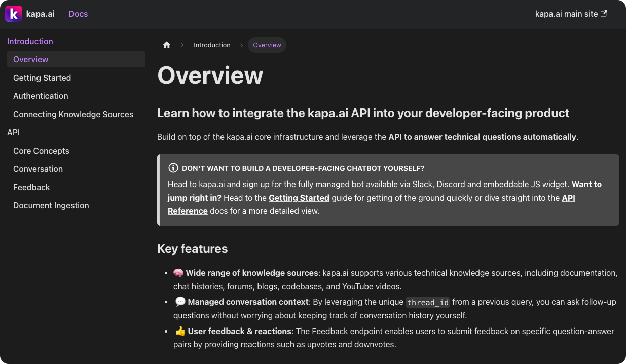Open the Feedback sidebar page
This screenshot has height=364, width=626.
31,187
